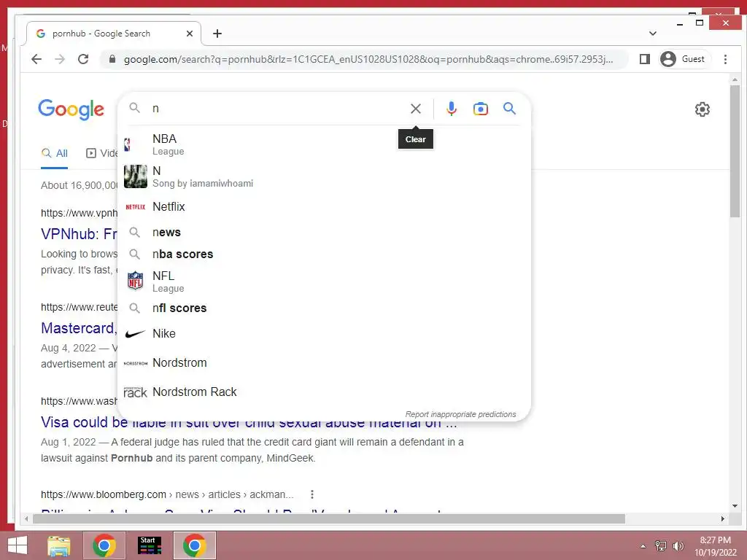
Task: Switch to the active Chrome taskbar icon
Action: 194,545
